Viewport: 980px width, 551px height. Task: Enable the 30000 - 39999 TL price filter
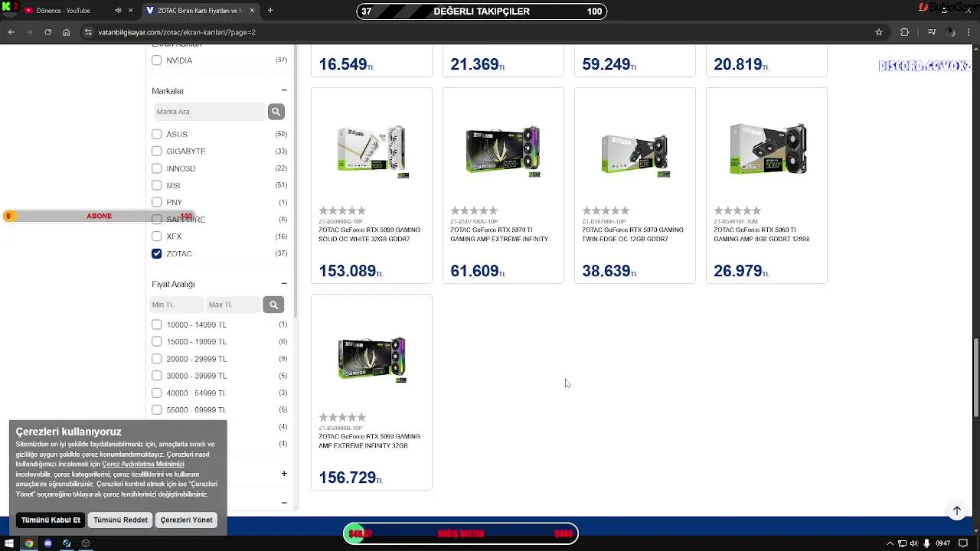pos(156,376)
